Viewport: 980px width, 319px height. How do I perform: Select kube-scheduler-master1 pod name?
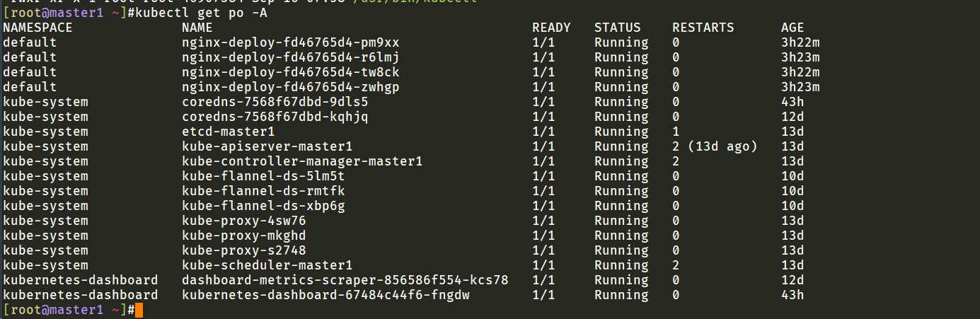pyautogui.click(x=267, y=265)
